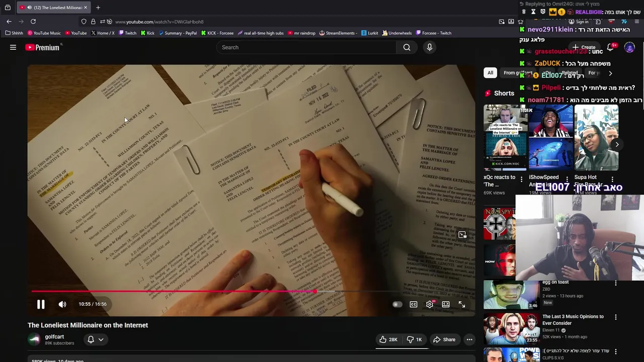Viewport: 644px width, 362px height.
Task: Open the real all-time high subs bookmark
Action: click(x=261, y=33)
